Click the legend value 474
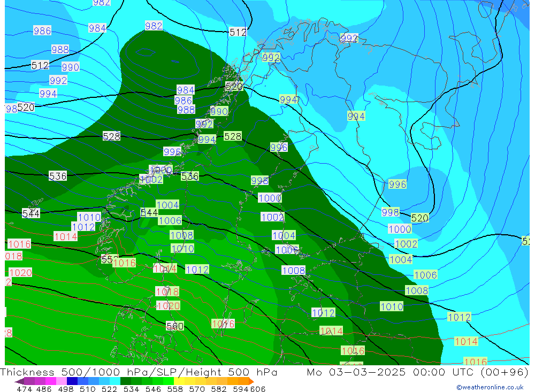The width and height of the screenshot is (535, 392). tap(24, 389)
